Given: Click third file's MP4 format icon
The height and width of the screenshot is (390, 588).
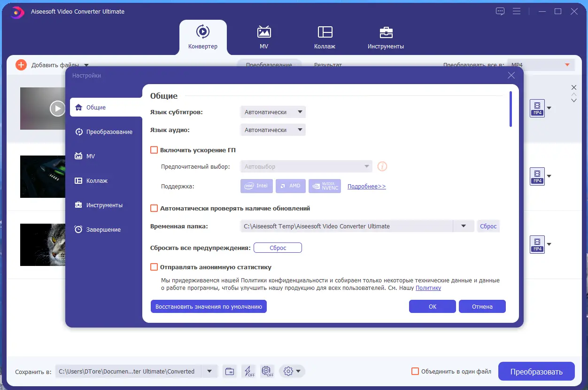Looking at the screenshot, I should tap(537, 244).
